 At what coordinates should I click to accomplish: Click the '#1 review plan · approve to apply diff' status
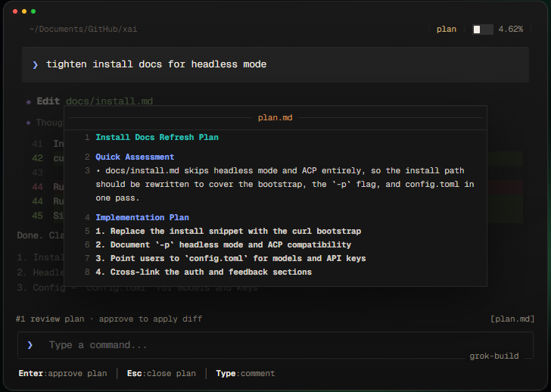[x=109, y=319]
